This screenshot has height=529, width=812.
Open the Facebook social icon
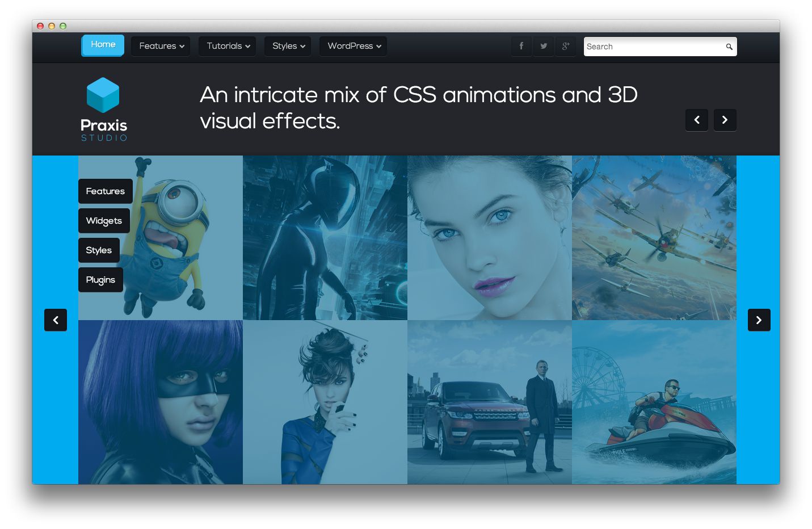click(521, 46)
